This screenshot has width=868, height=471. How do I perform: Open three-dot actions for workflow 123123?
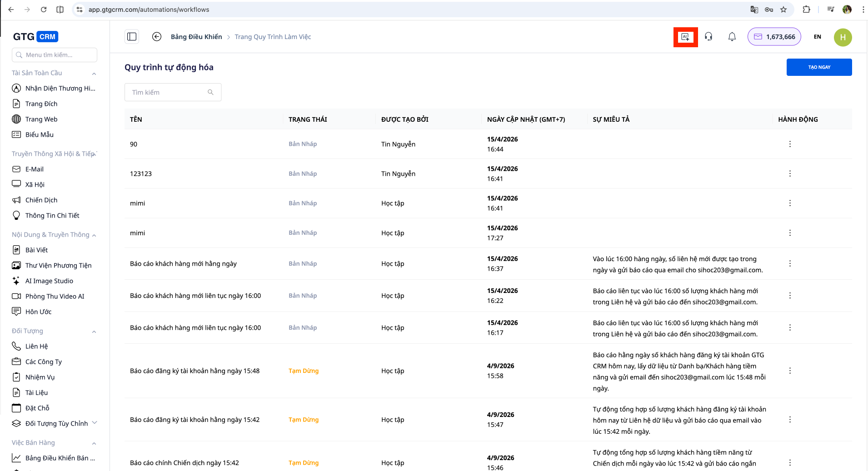790,174
